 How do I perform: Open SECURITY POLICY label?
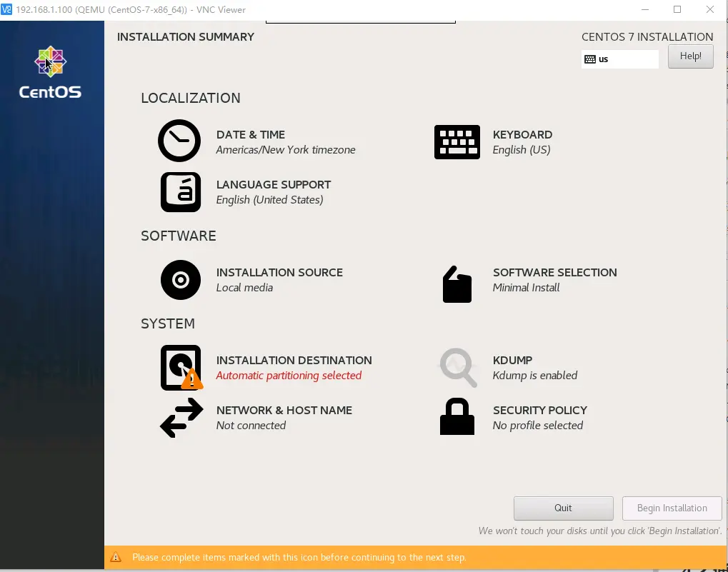pyautogui.click(x=540, y=410)
